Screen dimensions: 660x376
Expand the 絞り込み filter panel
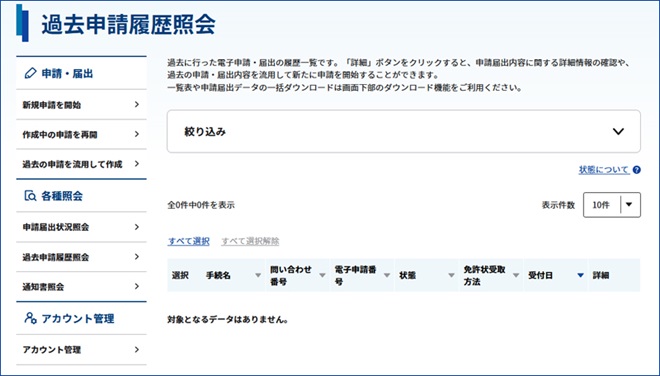[x=404, y=131]
